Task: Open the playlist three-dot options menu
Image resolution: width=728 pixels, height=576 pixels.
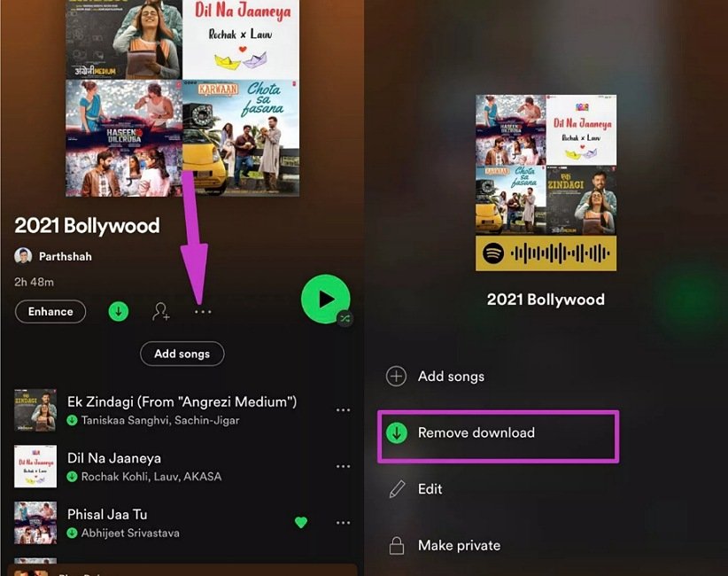Action: click(203, 312)
